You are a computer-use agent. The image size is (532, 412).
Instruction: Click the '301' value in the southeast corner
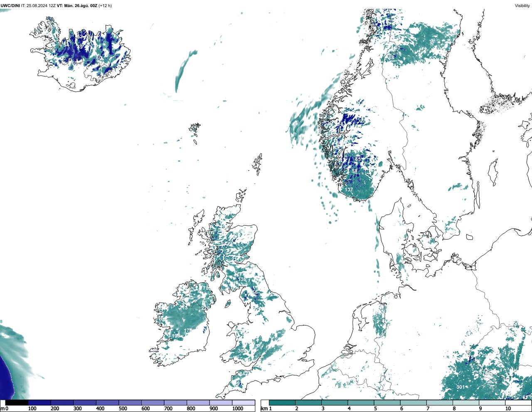click(x=461, y=387)
